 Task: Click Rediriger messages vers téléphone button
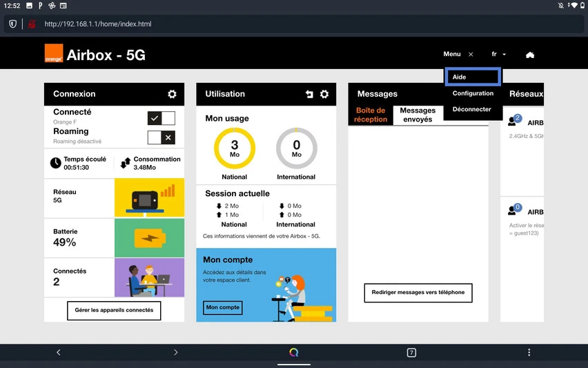[418, 293]
